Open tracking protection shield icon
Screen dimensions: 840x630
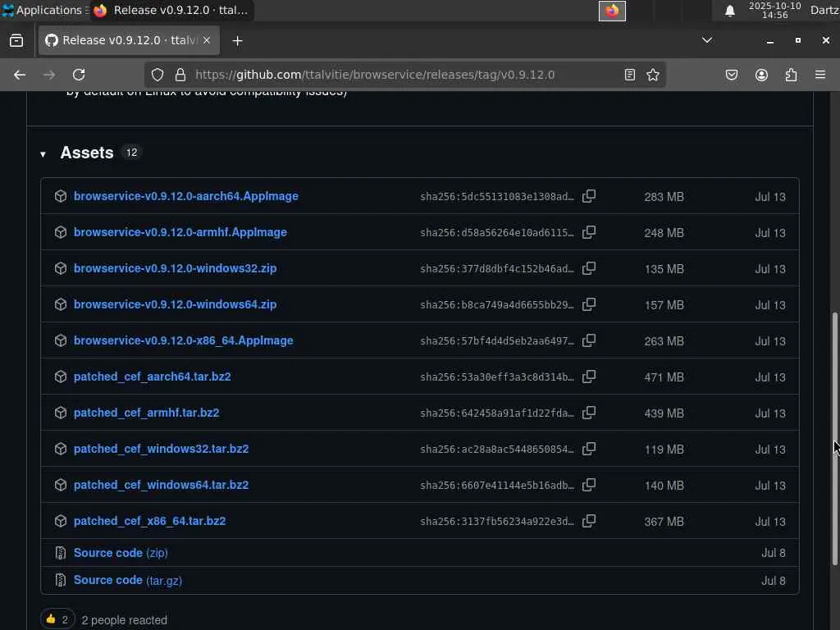(157, 75)
